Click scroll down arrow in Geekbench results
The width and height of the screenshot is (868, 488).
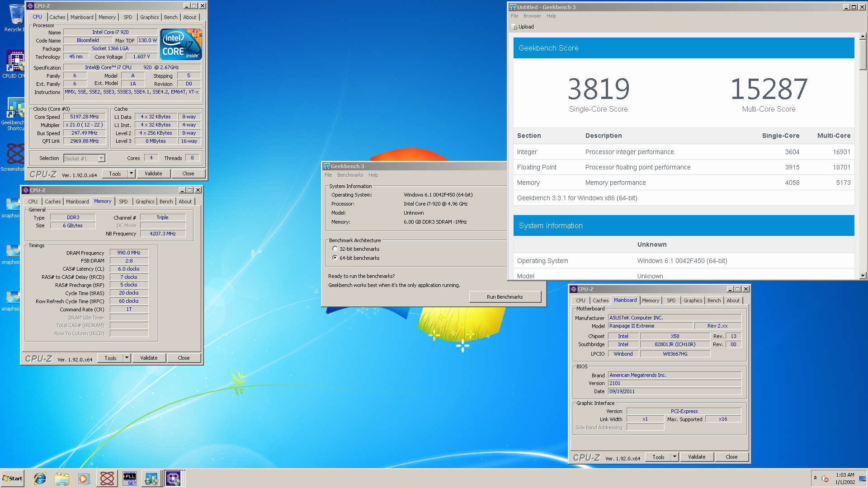tap(863, 275)
